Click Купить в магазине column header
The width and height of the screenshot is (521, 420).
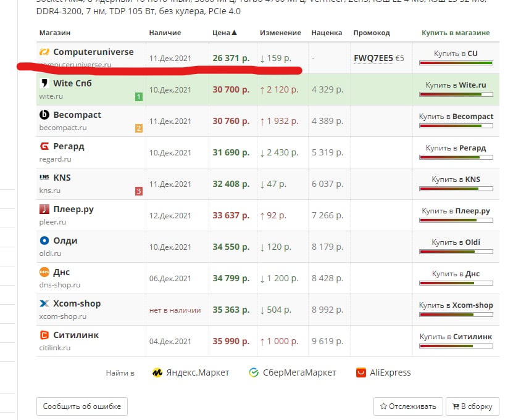coord(456,33)
